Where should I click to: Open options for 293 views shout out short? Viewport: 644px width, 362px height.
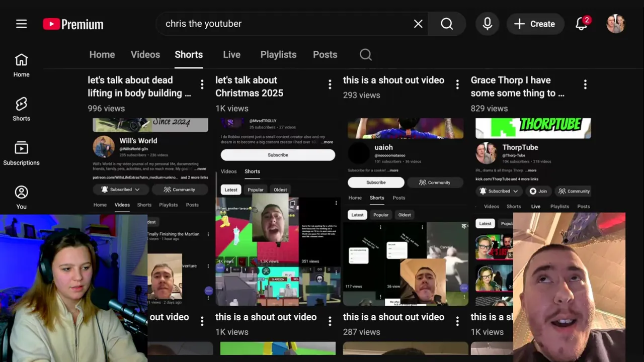pos(457,84)
